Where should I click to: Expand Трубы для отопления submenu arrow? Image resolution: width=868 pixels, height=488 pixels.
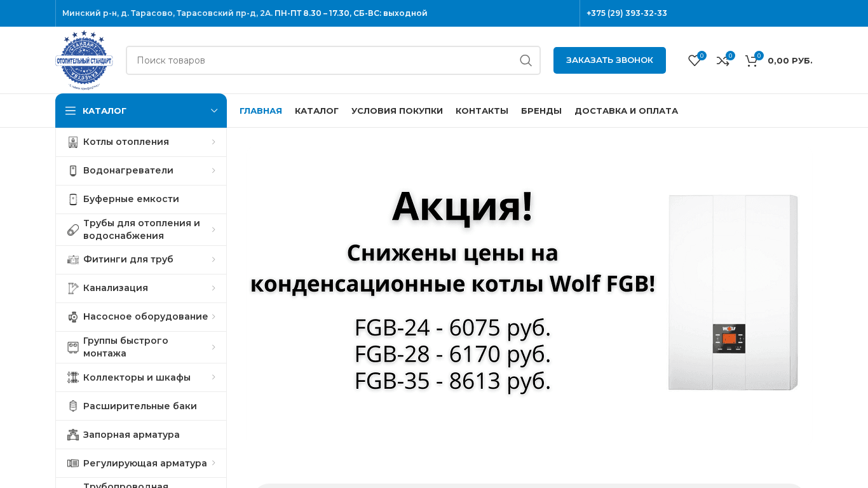[x=214, y=230]
